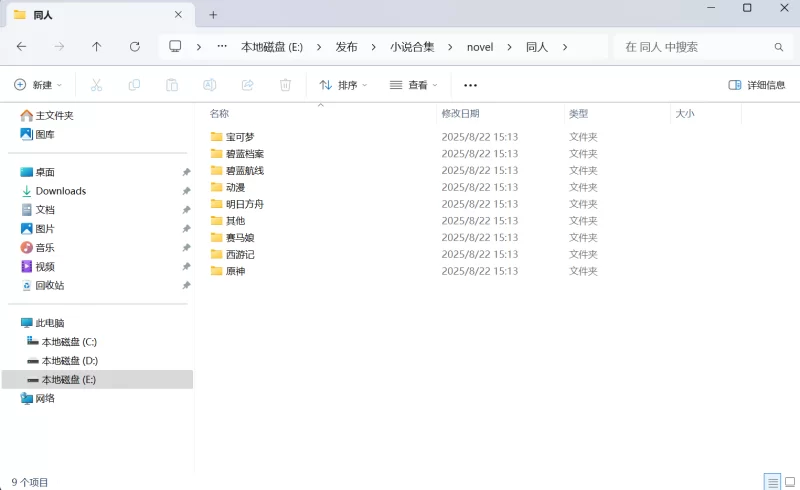Show hidden breadcrumb path with ellipsis
The width and height of the screenshot is (800, 490).
(x=222, y=46)
